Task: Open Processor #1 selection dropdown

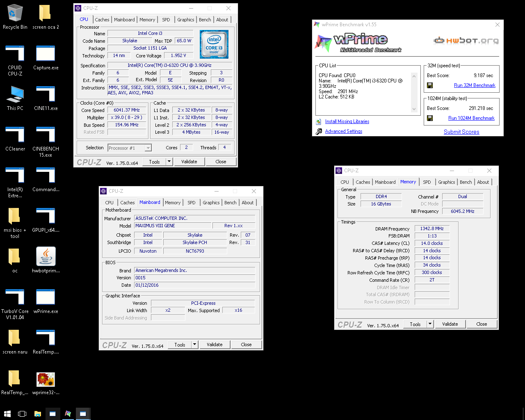Action: 130,148
